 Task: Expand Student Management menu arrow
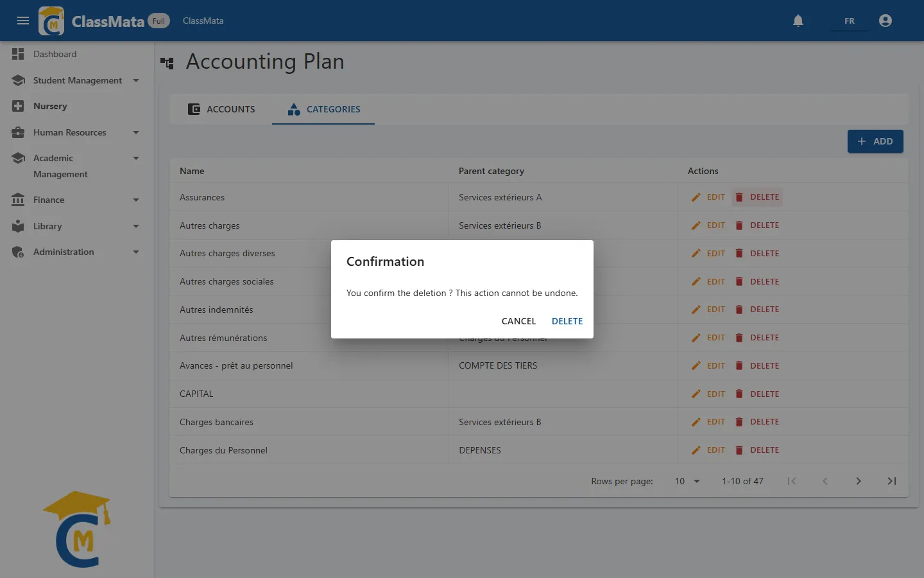coord(136,80)
